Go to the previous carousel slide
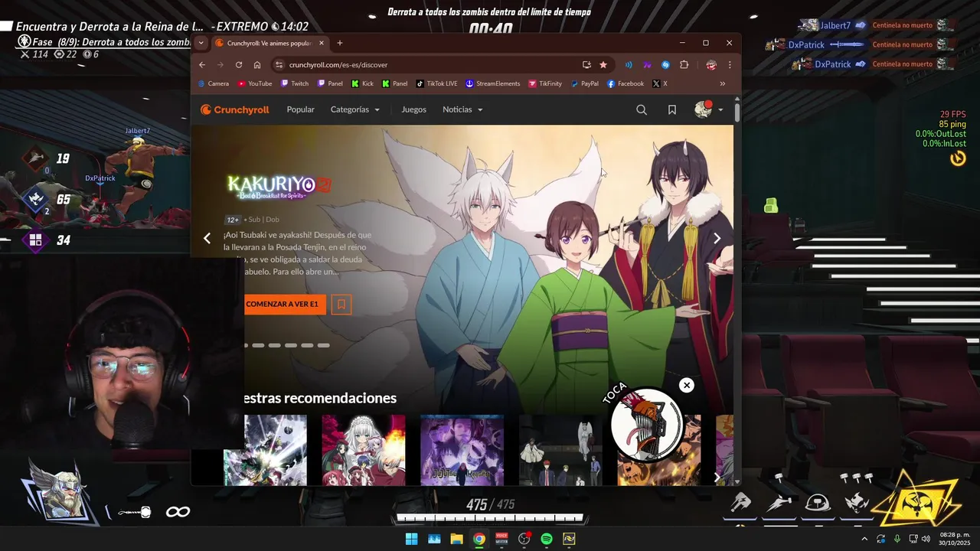 (x=207, y=238)
